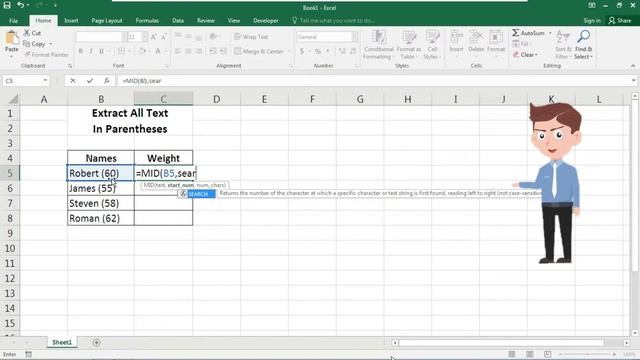Open the Borders button
This screenshot has width=640, height=360.
point(122,51)
